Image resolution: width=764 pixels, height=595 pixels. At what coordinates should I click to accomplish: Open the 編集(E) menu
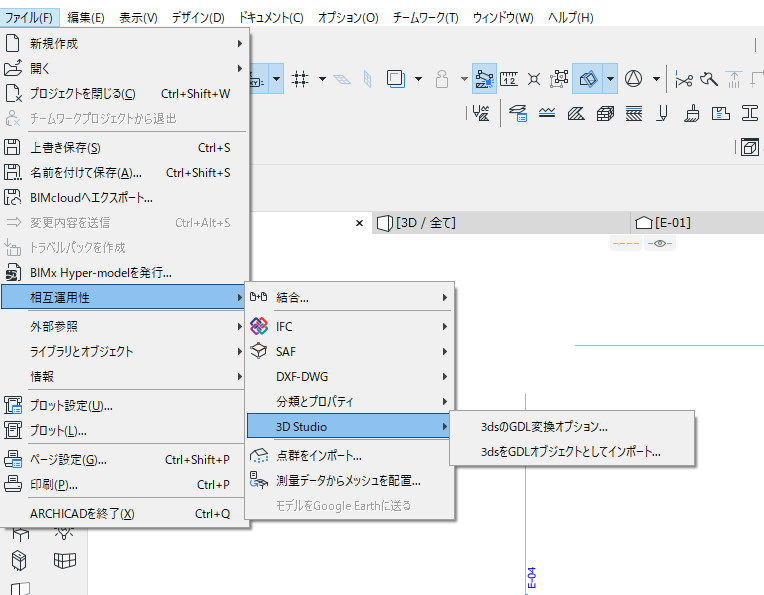click(86, 18)
